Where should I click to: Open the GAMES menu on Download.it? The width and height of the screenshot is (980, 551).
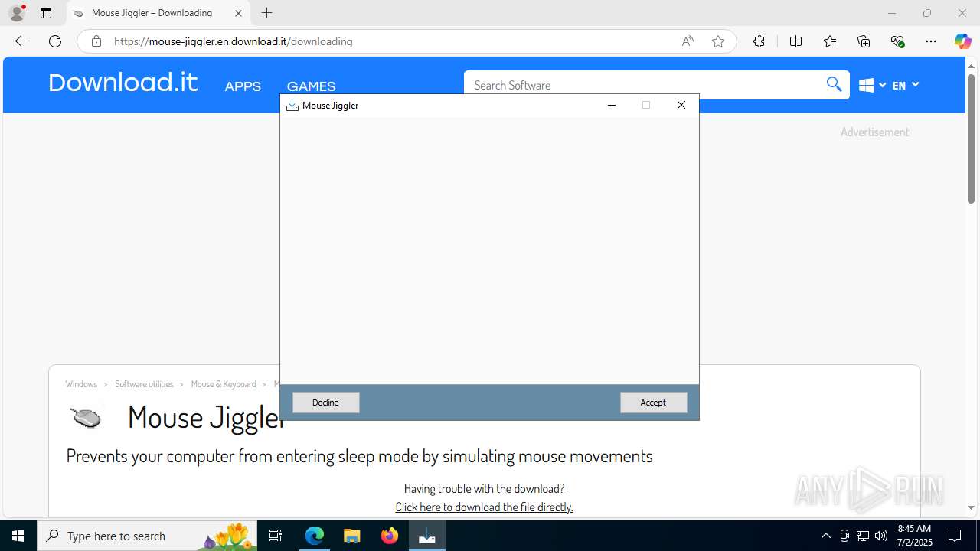click(x=311, y=86)
